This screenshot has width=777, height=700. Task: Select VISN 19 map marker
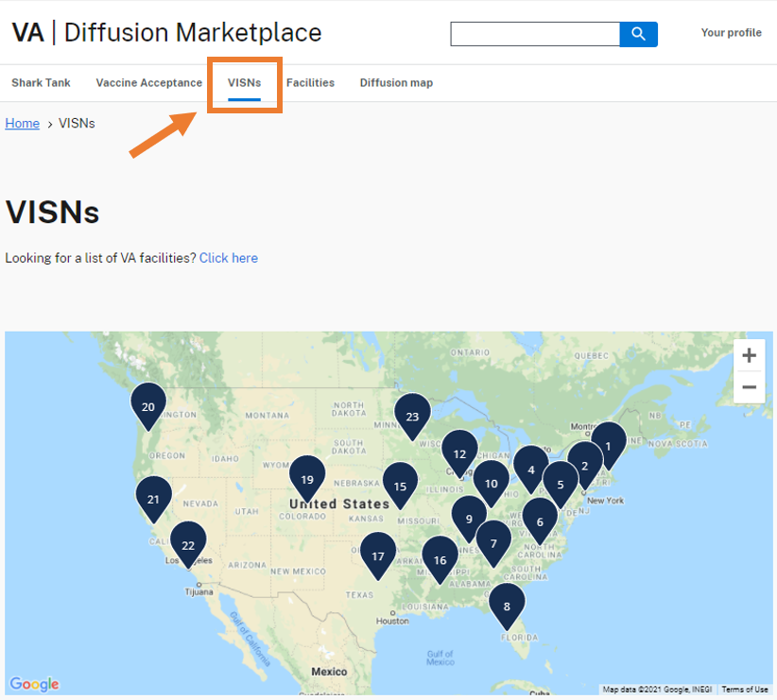tap(307, 479)
